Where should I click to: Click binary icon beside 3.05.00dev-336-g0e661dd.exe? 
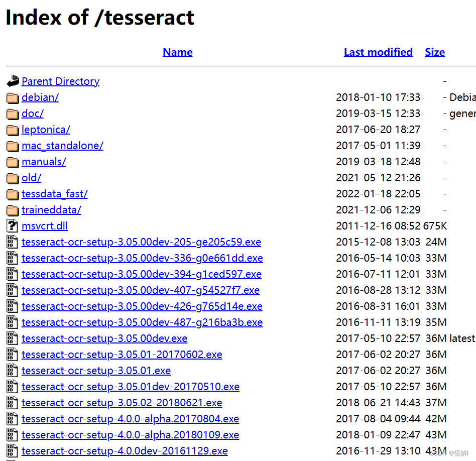12,258
